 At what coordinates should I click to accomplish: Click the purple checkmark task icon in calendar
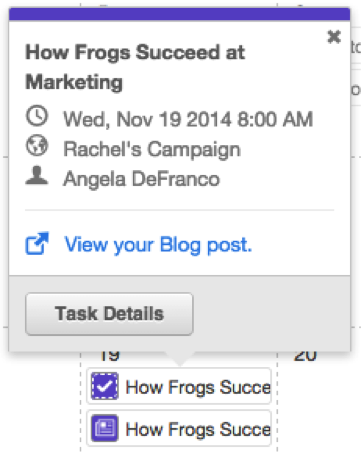[105, 386]
